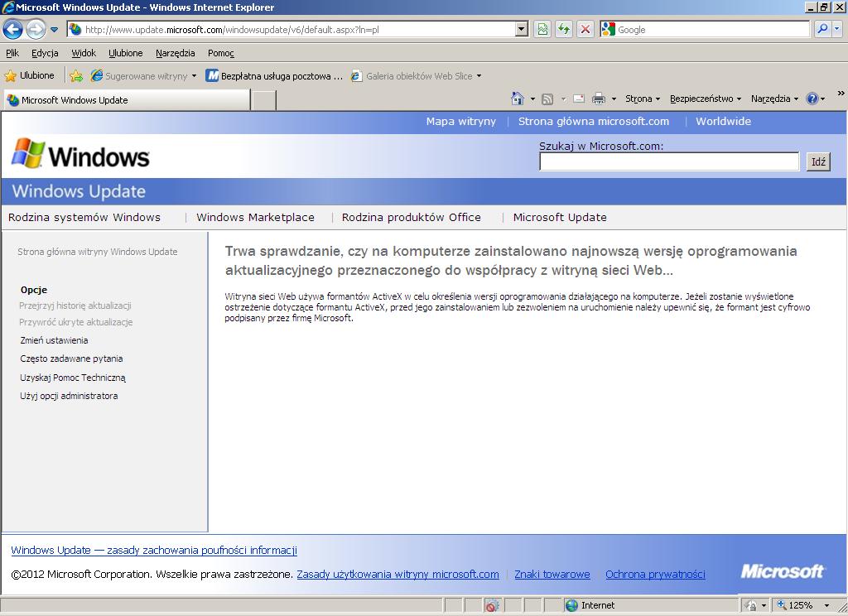Click the Szukaj w Microsoft.com field

click(x=669, y=161)
